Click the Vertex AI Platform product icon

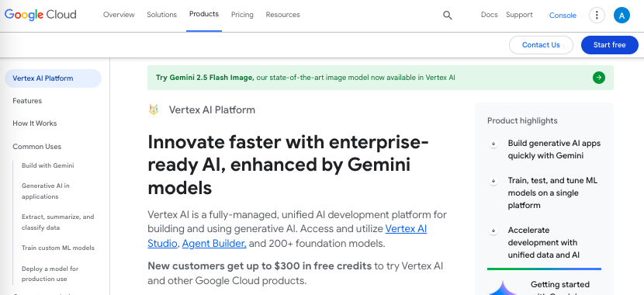(x=154, y=109)
